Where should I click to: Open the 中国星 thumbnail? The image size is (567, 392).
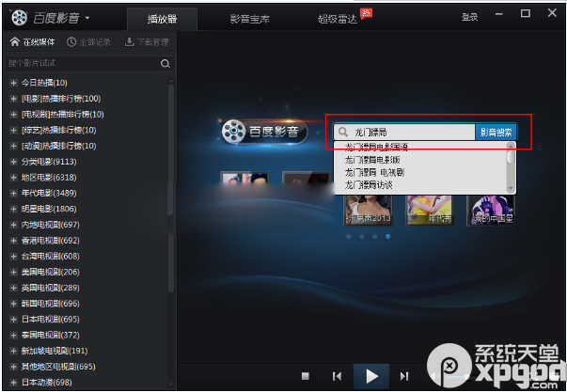coord(491,211)
